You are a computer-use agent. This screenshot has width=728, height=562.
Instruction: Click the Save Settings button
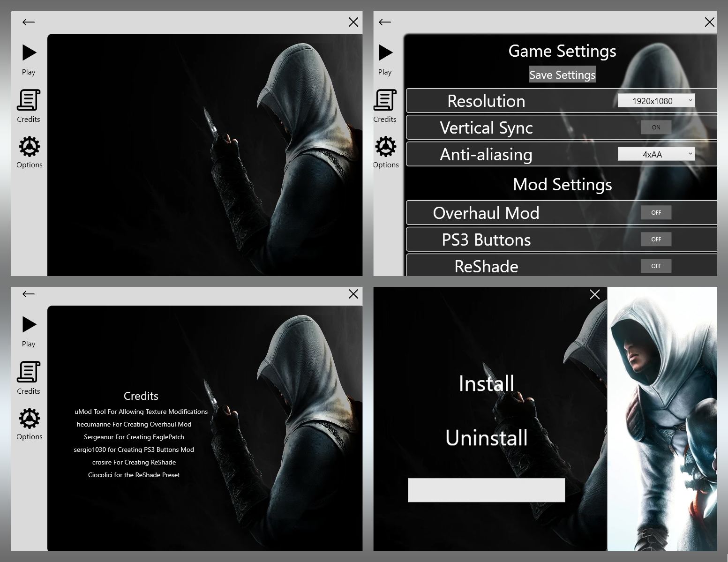[x=563, y=75]
